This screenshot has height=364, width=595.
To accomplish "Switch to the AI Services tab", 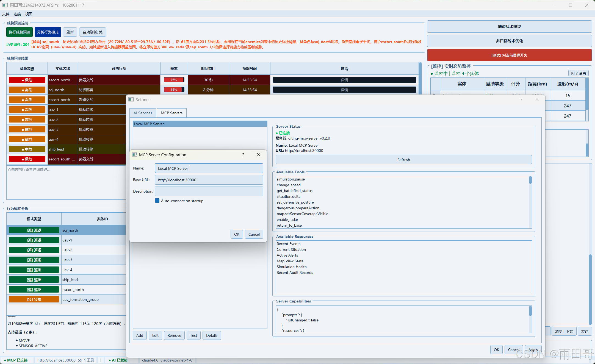I will click(x=143, y=113).
